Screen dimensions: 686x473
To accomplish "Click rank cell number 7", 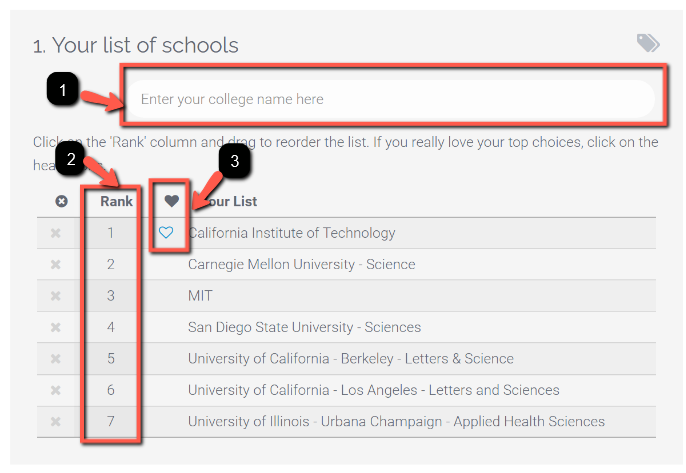I will click(x=111, y=421).
